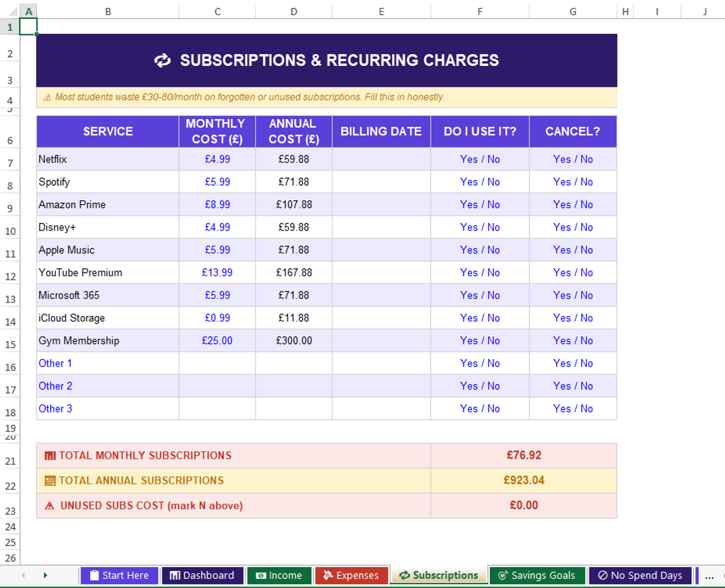Image resolution: width=725 pixels, height=588 pixels.
Task: Click Microsoft 365 Cancel? Yes / No cell
Action: point(573,295)
